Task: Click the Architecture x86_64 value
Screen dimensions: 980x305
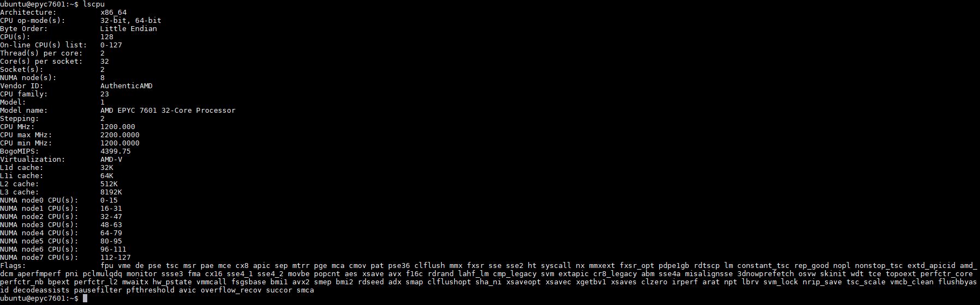Action: click(113, 13)
